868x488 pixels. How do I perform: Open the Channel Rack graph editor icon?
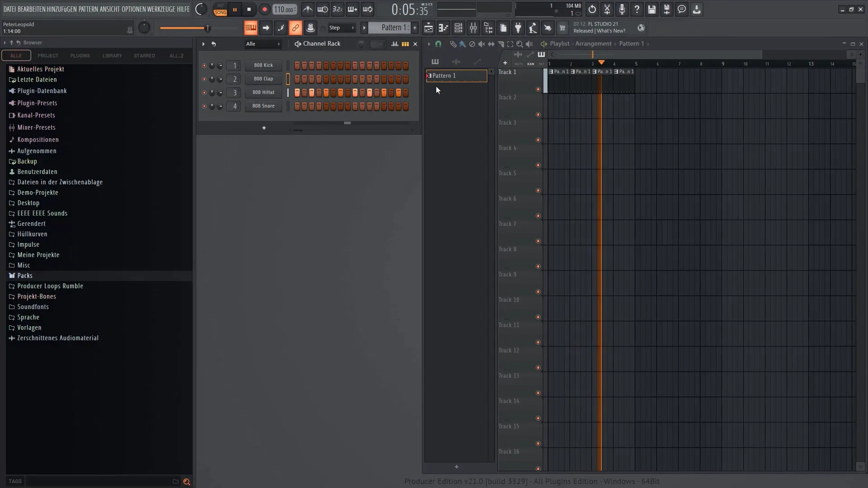point(395,44)
